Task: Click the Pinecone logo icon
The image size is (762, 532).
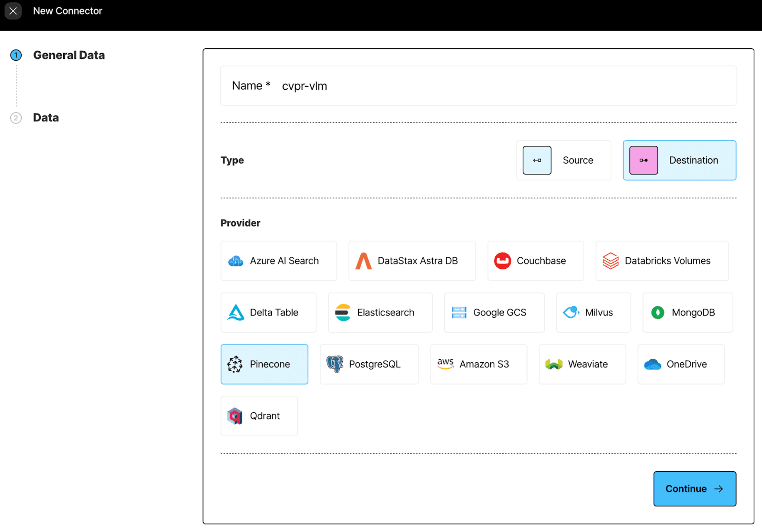Action: (235, 364)
